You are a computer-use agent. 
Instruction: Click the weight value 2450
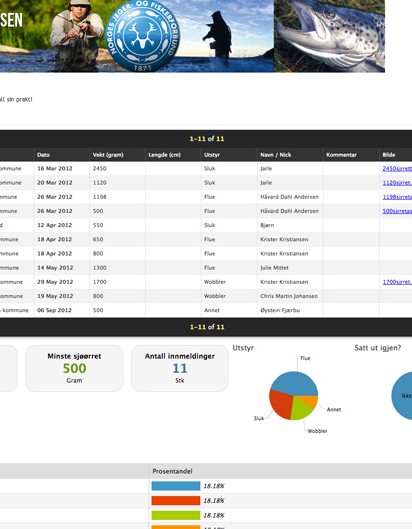coord(100,168)
